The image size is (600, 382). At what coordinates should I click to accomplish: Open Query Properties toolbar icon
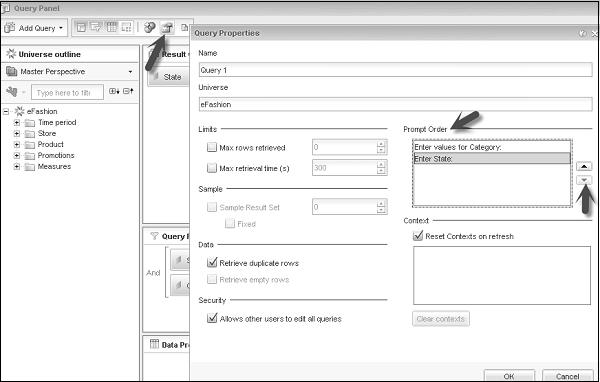167,28
